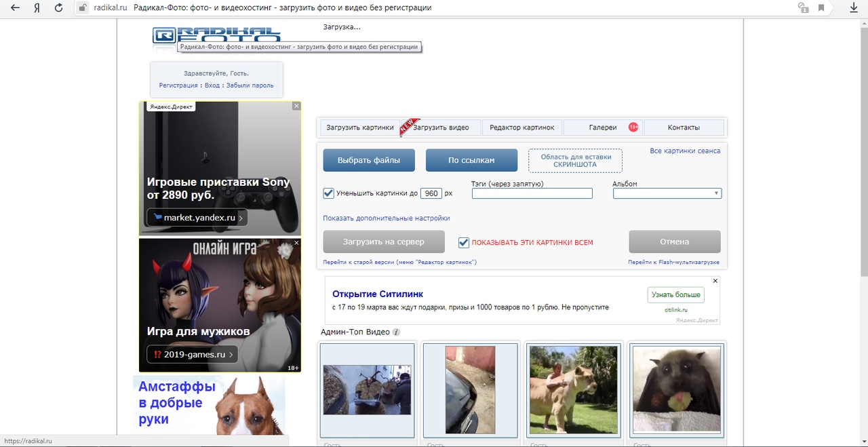Image resolution: width=868 pixels, height=447 pixels.
Task: Click the Тэги input field
Action: click(x=532, y=193)
